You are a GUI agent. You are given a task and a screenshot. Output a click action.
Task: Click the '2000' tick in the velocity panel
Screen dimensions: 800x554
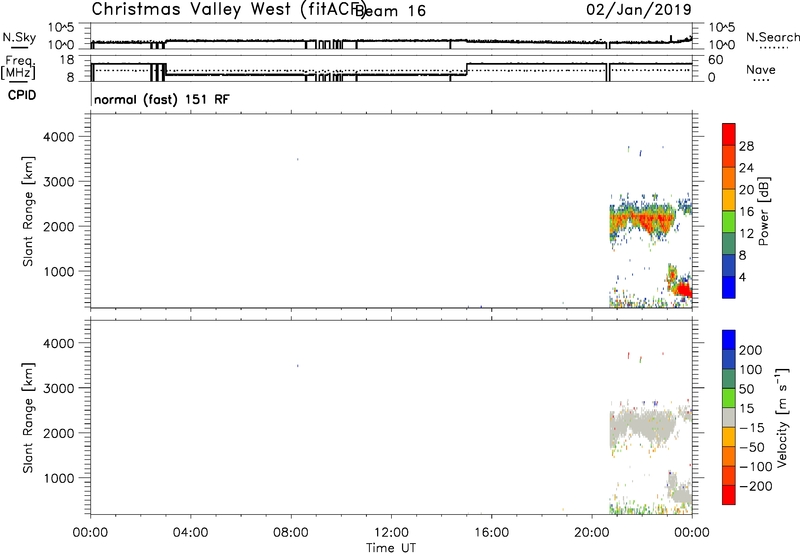click(59, 433)
